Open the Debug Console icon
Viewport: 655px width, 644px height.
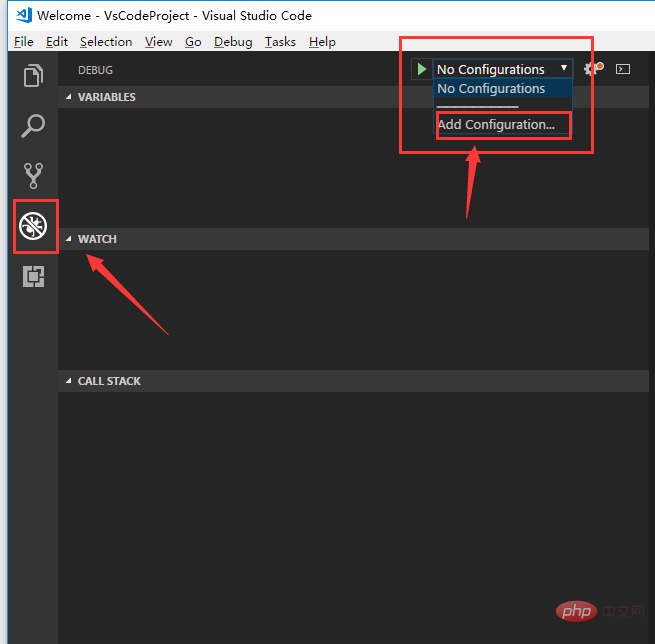pyautogui.click(x=622, y=69)
